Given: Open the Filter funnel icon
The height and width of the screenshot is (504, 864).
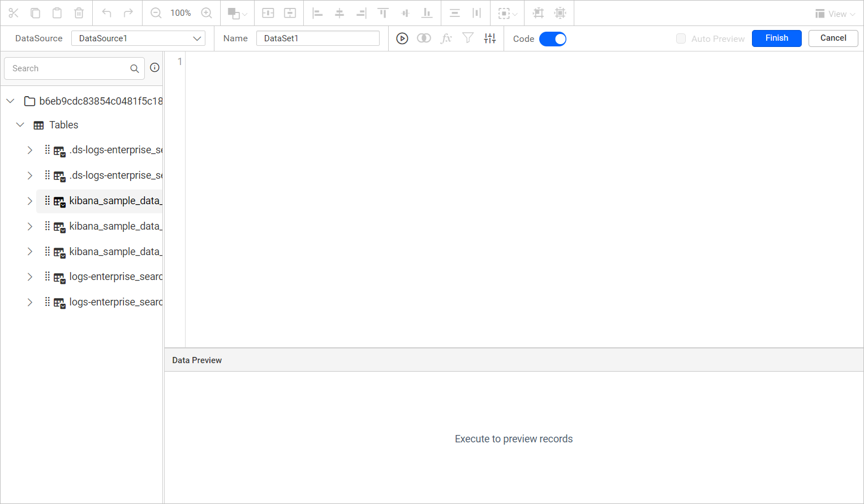Looking at the screenshot, I should point(468,38).
